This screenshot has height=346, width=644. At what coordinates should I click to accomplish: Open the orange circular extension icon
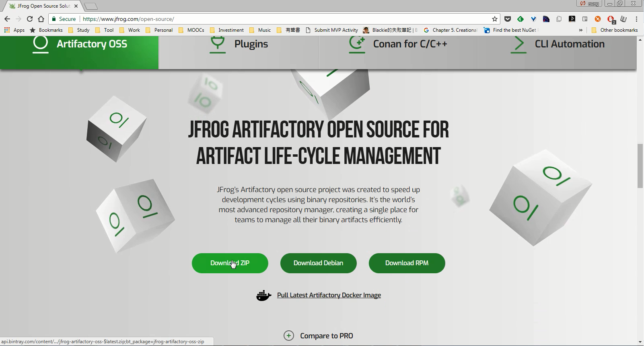click(x=598, y=19)
